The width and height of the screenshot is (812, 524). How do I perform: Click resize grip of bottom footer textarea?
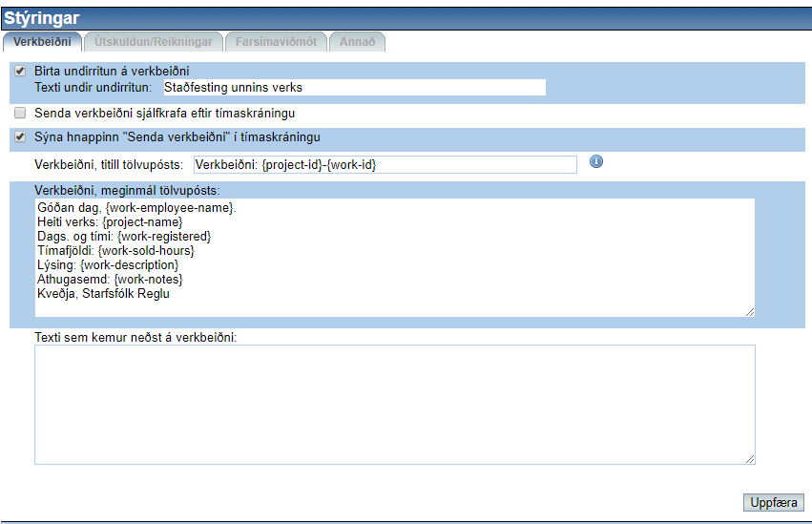coord(750,459)
